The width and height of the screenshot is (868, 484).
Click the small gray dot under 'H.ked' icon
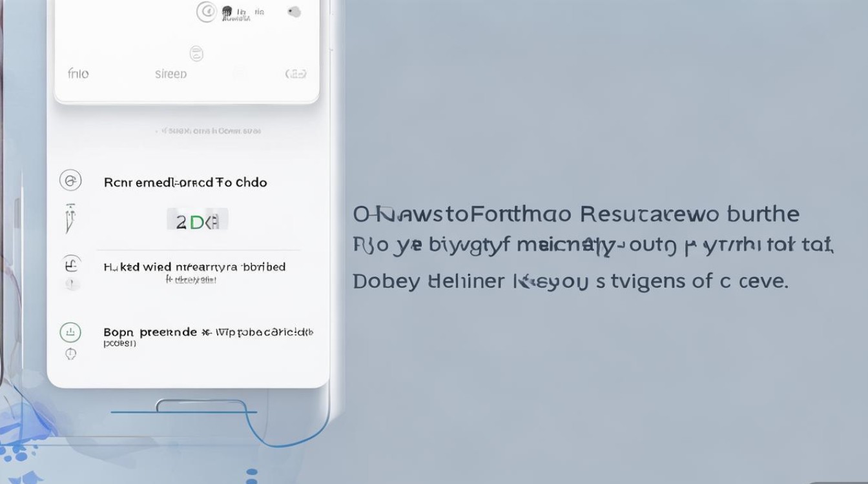(x=71, y=284)
